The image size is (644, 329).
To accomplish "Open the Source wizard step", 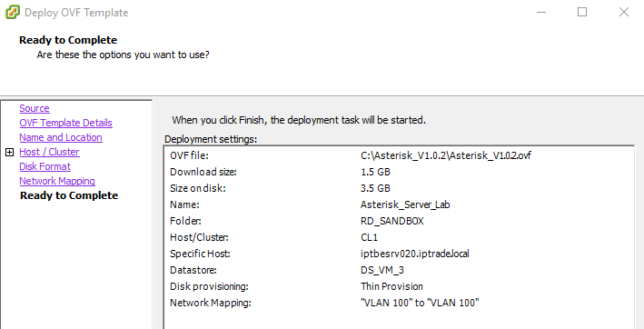I will [35, 108].
